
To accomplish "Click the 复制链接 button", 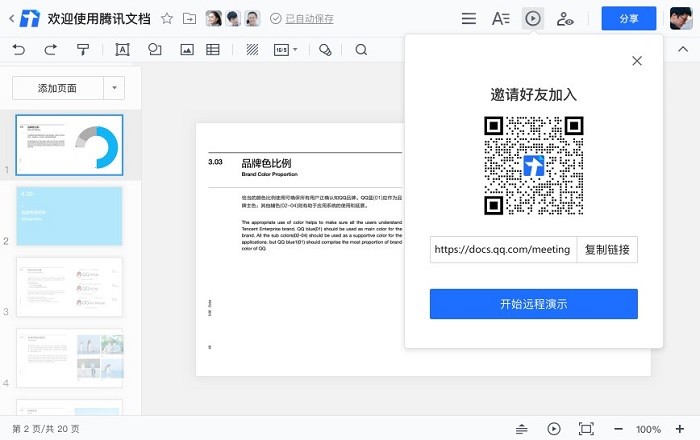I will coord(607,249).
